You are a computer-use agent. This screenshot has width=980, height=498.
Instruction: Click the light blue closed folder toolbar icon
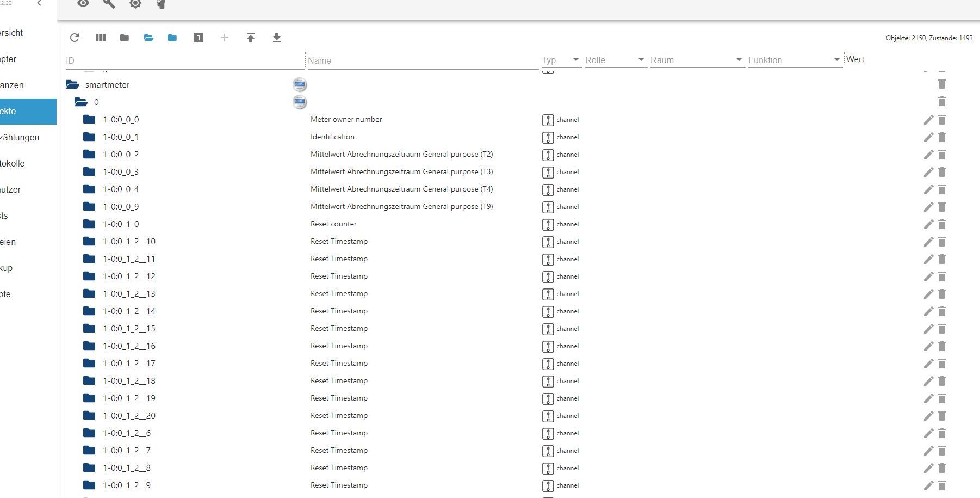[x=172, y=38]
